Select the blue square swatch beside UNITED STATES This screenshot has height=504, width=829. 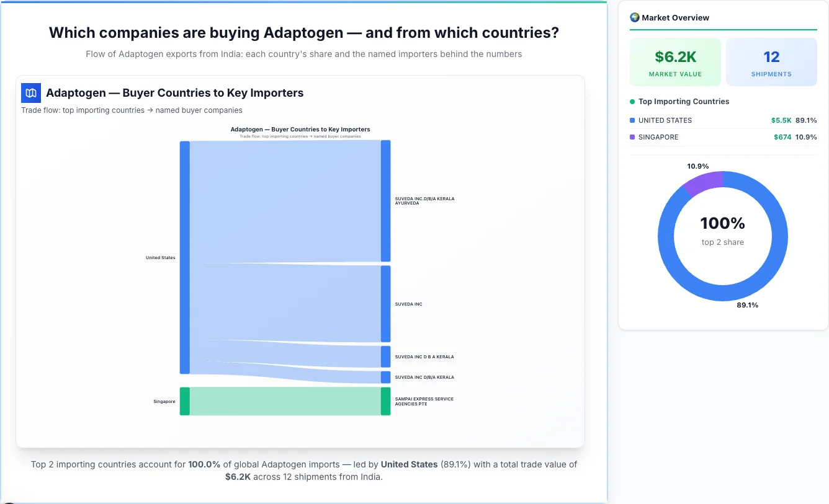[633, 120]
